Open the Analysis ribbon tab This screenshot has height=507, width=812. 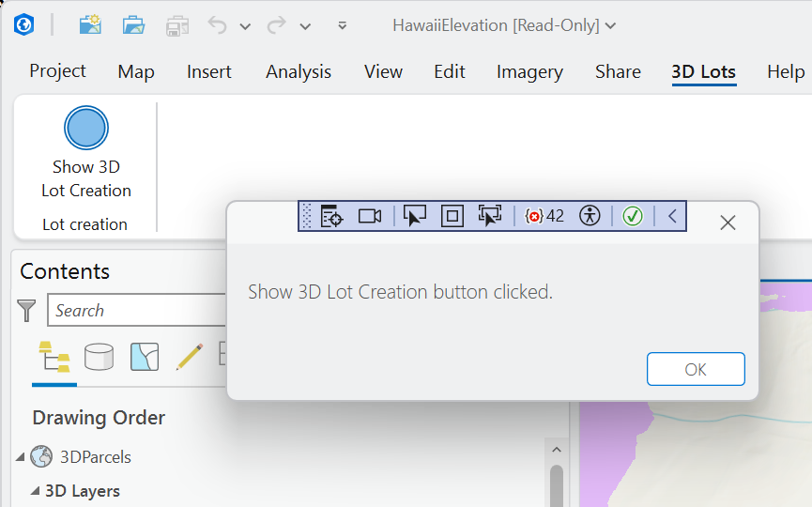299,71
